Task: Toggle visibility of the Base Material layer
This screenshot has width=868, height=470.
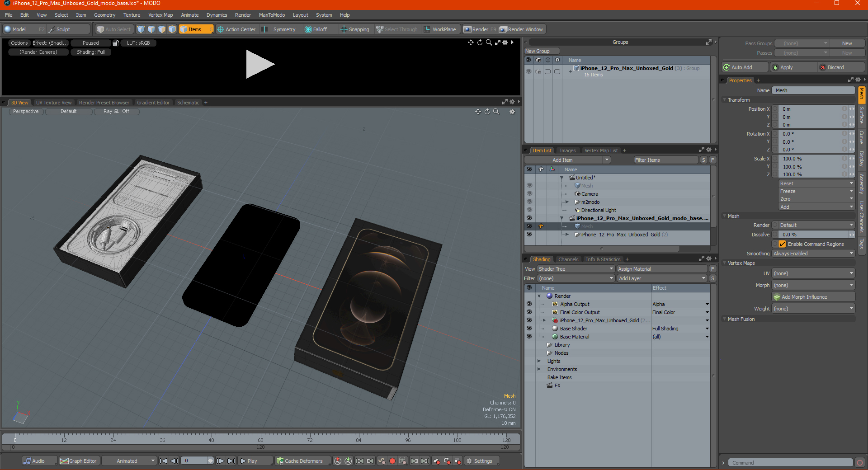Action: pos(529,337)
